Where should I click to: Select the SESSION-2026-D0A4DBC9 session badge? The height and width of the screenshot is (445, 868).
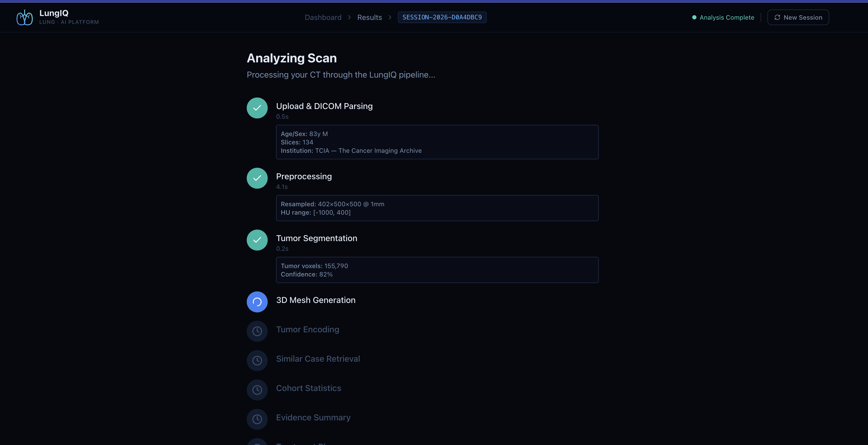click(x=442, y=17)
